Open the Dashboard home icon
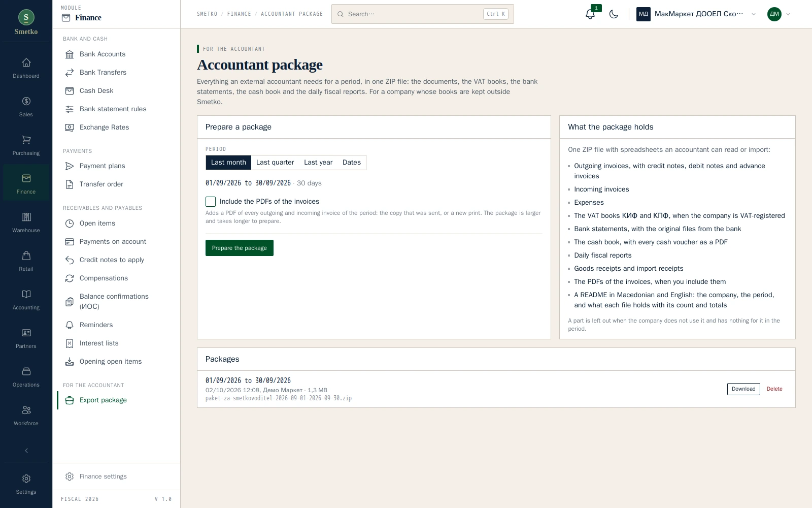Screen dimensions: 812x508 coord(26,62)
